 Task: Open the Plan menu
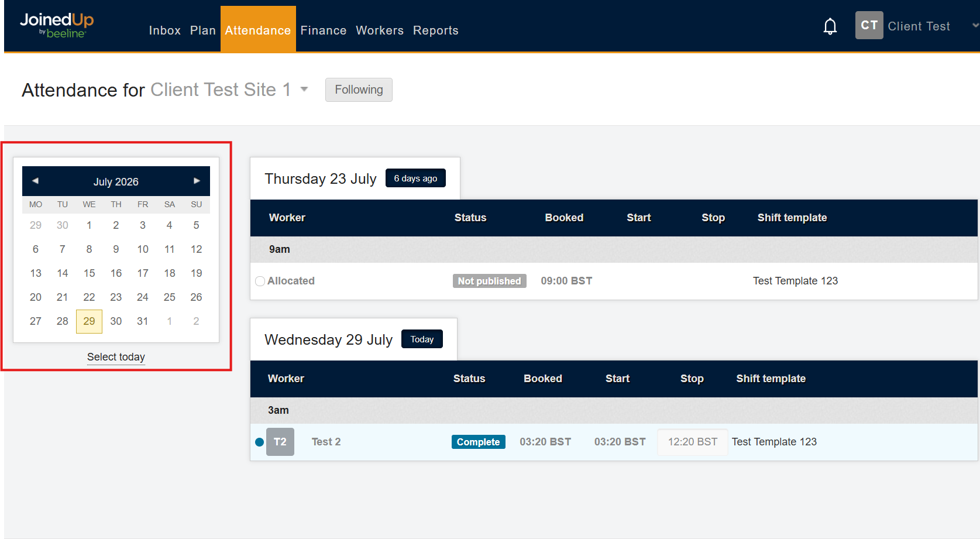[x=202, y=30]
